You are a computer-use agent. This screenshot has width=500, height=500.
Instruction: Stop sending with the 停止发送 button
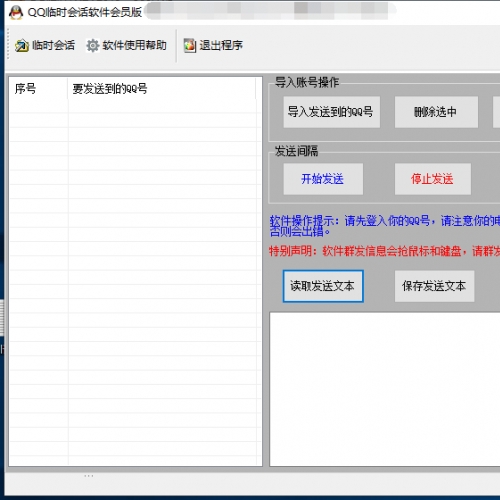click(433, 179)
